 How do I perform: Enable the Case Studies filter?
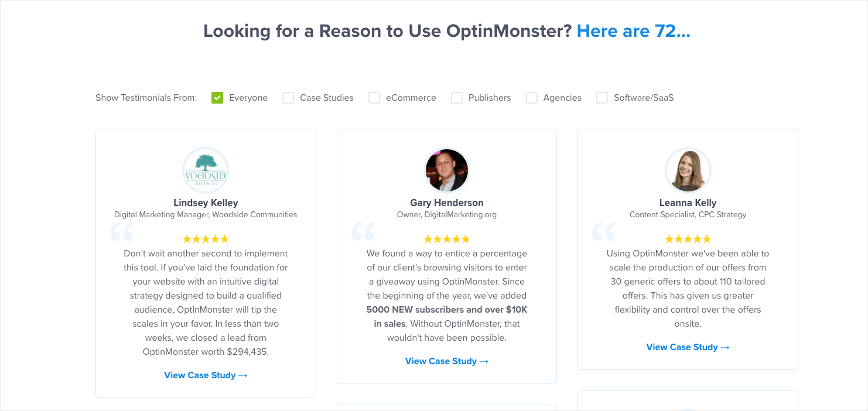pos(288,98)
